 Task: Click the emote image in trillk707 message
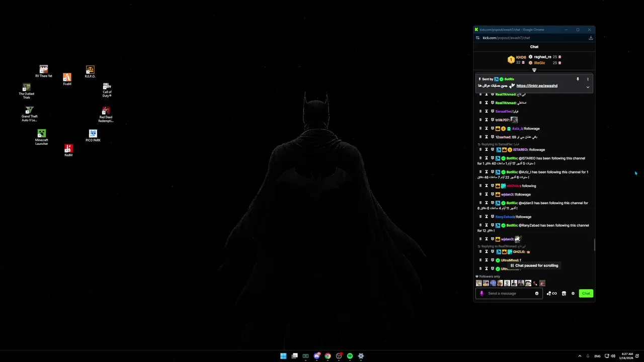pos(514,120)
